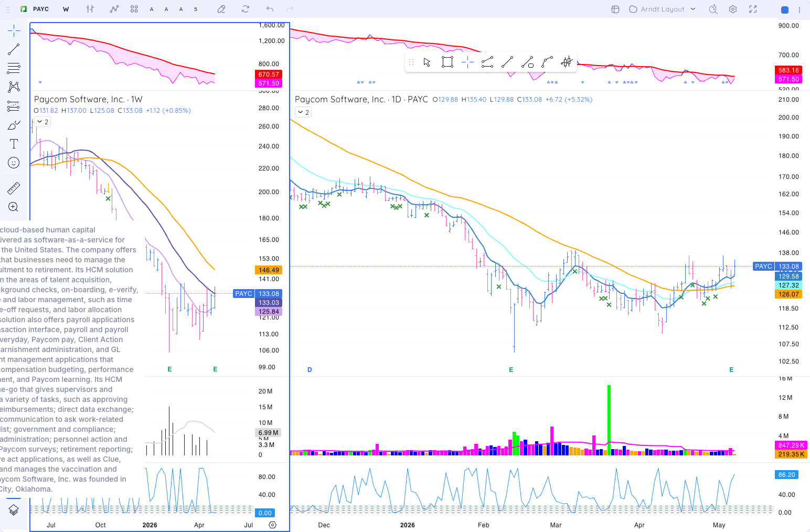Collapse indicator legend on weekly chart
The width and height of the screenshot is (810, 532).
pyautogui.click(x=43, y=122)
